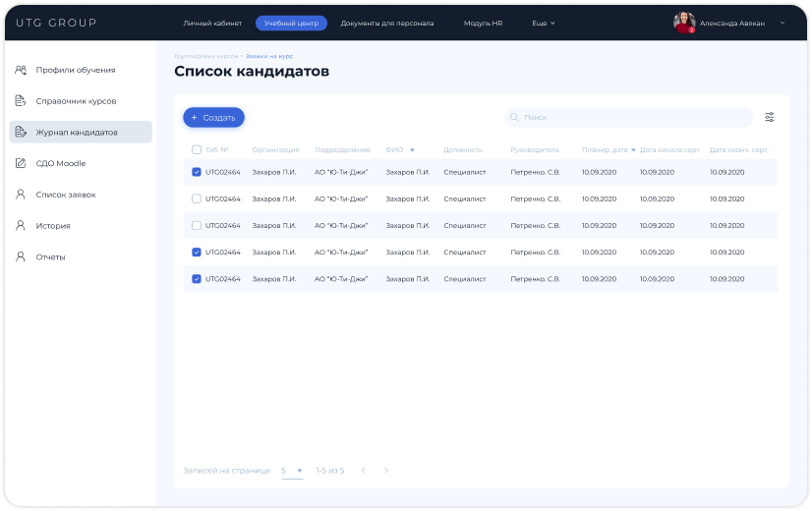
Task: Sort by the Планир. дата column arrow
Action: click(x=633, y=150)
